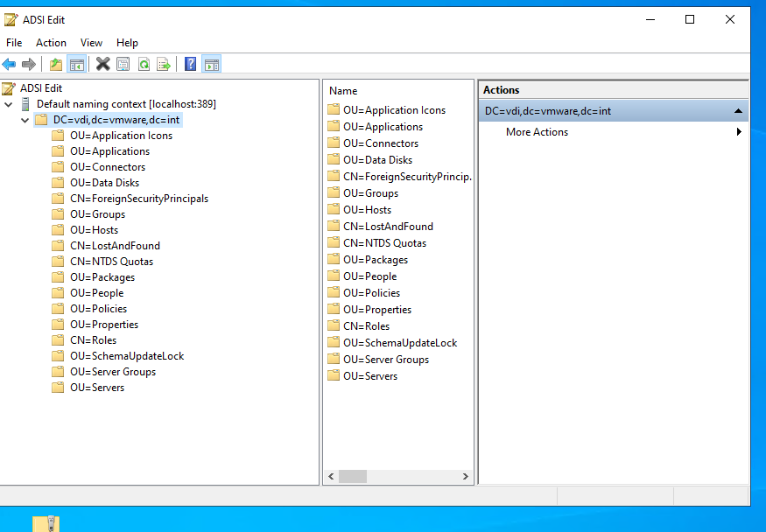The height and width of the screenshot is (532, 766).
Task: Select OU=Applications in the Name list
Action: pyautogui.click(x=383, y=127)
